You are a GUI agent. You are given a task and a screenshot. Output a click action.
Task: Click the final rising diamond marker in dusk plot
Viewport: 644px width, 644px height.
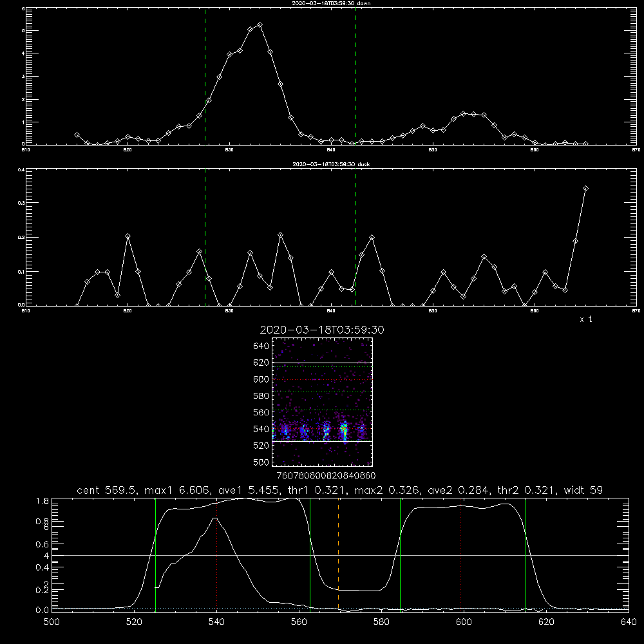point(585,189)
